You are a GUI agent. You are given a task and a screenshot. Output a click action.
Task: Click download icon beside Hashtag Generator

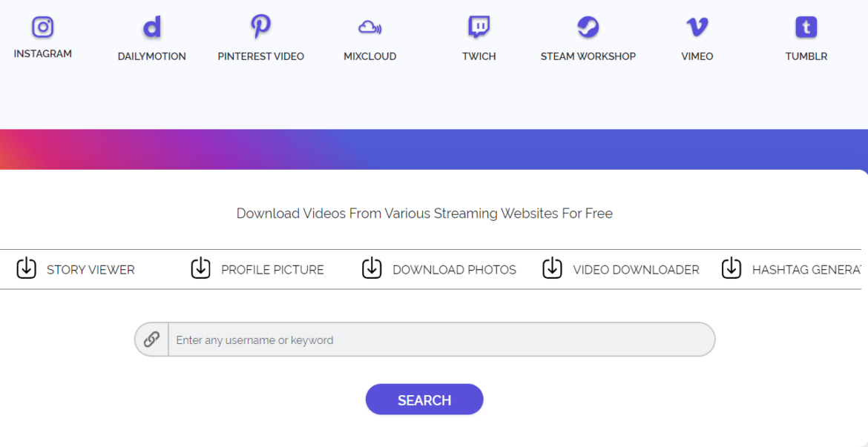731,268
